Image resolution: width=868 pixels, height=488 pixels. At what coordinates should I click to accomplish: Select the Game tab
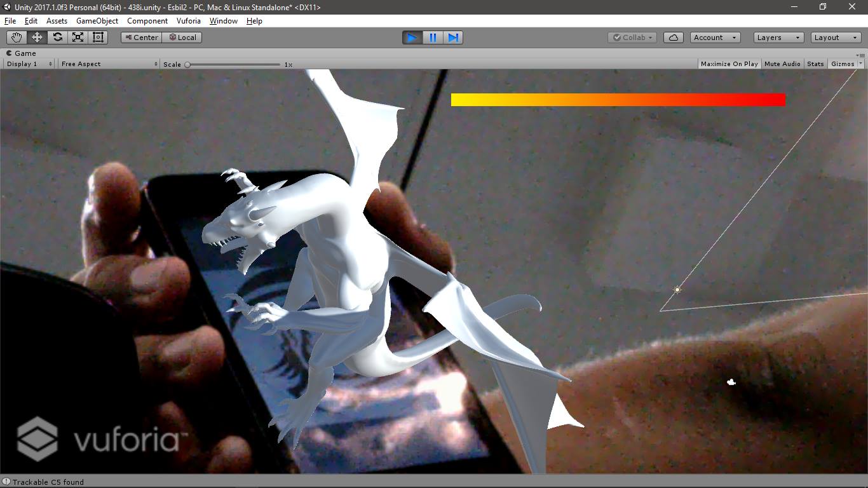pos(21,53)
